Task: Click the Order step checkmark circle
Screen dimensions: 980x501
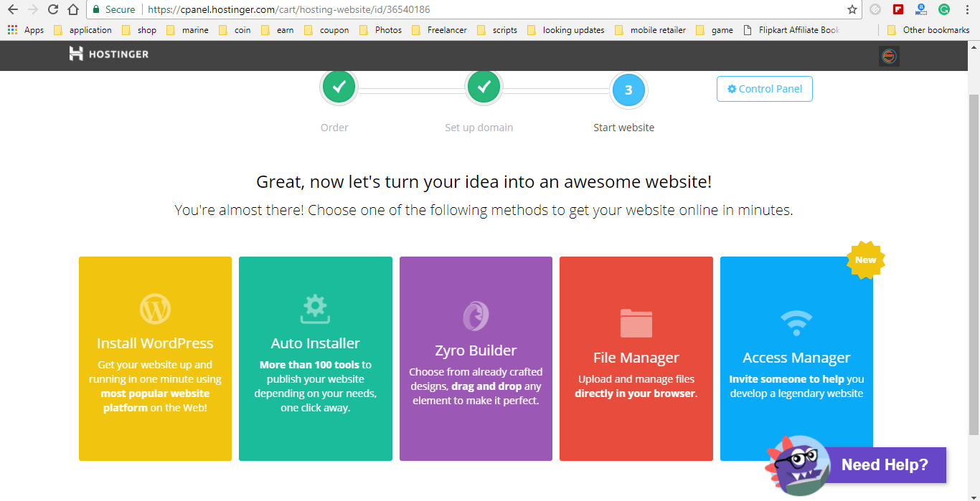Action: click(x=339, y=87)
